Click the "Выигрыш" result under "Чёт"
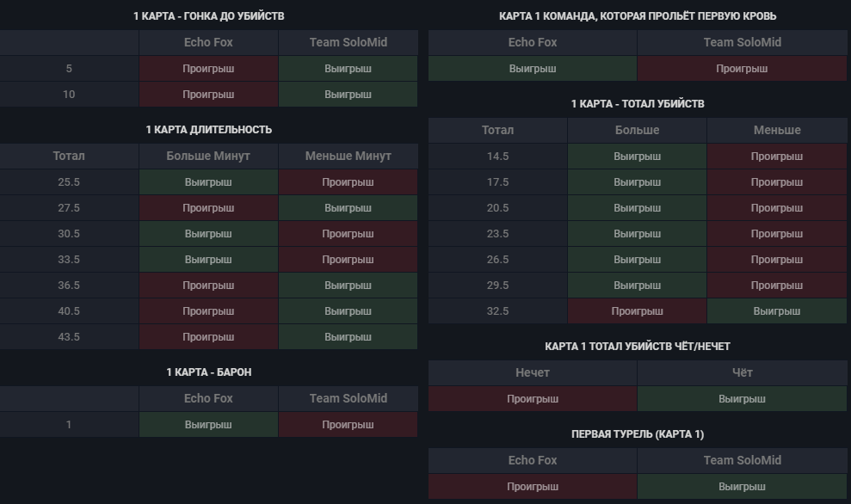The height and width of the screenshot is (504, 851). click(742, 399)
